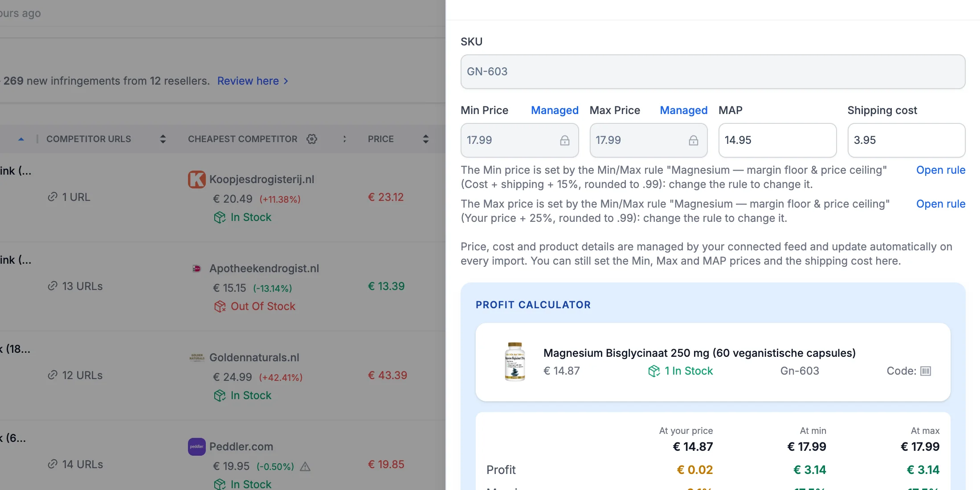Screen dimensions: 980x490
Task: Click the link icon beside 1 URL
Action: coord(53,197)
